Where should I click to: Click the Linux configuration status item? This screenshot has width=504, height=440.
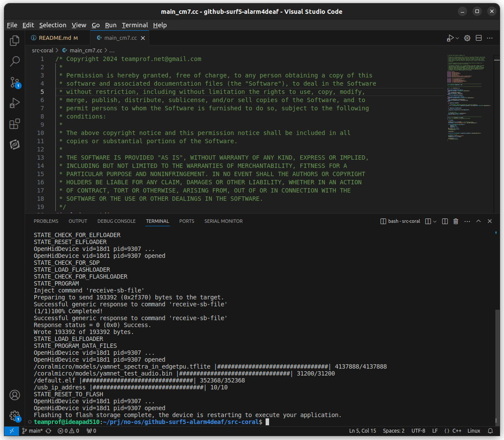click(x=474, y=431)
